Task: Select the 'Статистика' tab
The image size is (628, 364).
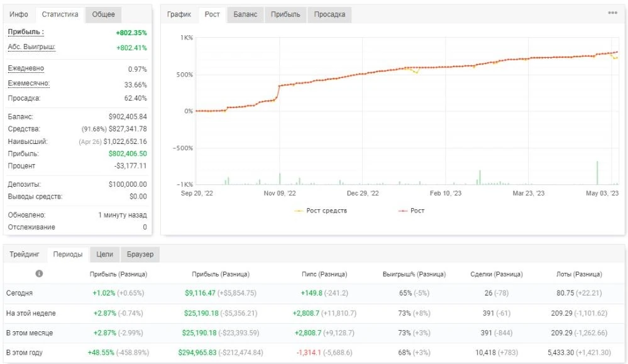Action: coord(60,14)
